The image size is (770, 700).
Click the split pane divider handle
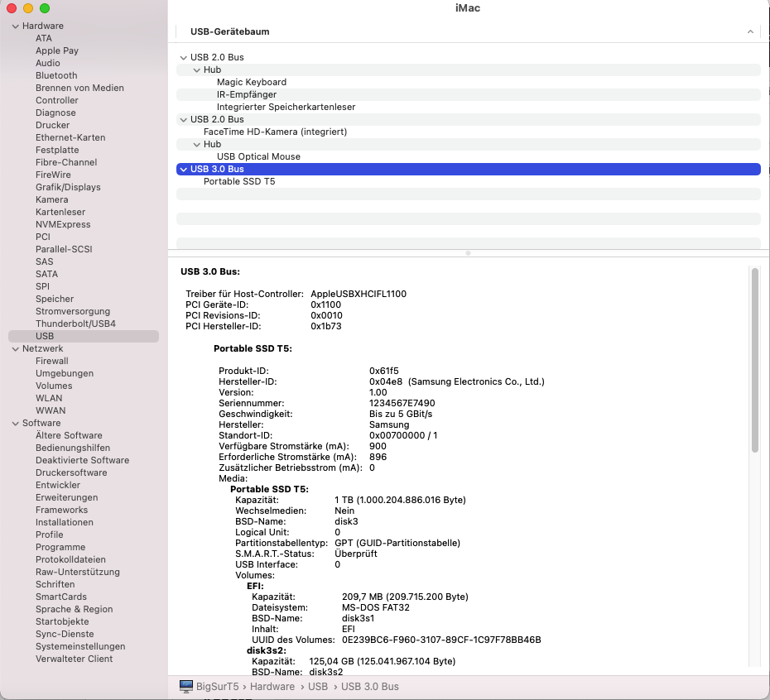tap(468, 253)
